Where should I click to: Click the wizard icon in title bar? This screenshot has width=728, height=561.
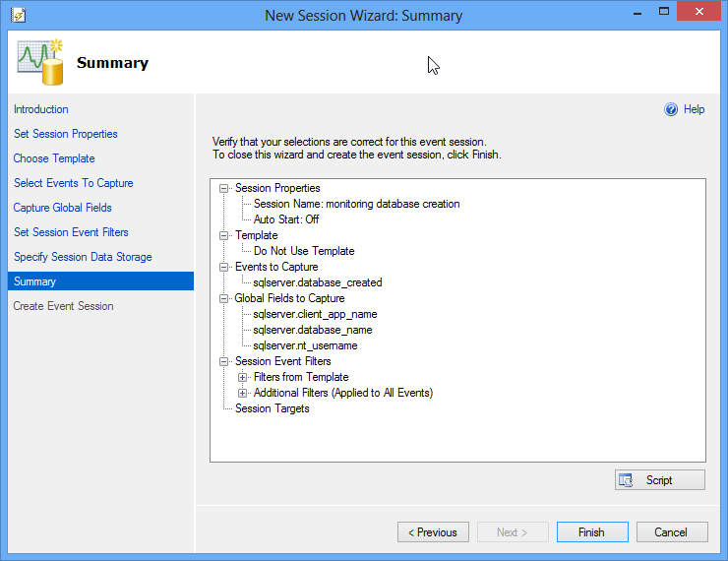tap(17, 15)
